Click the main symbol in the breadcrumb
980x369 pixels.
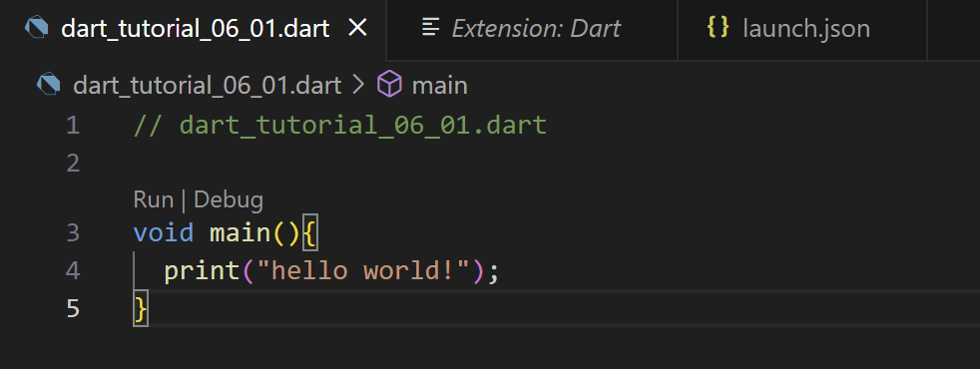(439, 86)
